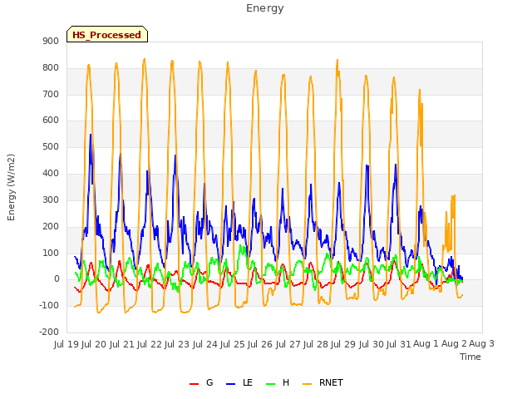Click the H legend entry

(278, 382)
